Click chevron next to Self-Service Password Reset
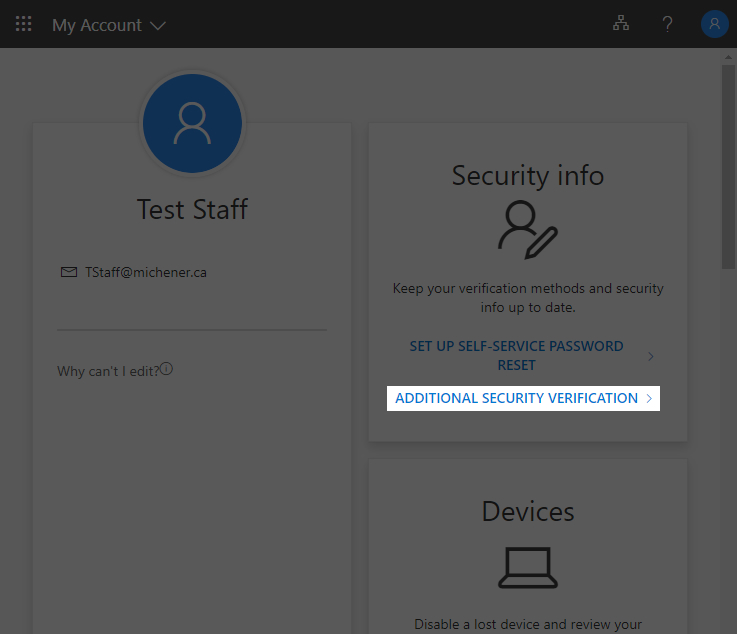The height and width of the screenshot is (634, 737). point(651,356)
